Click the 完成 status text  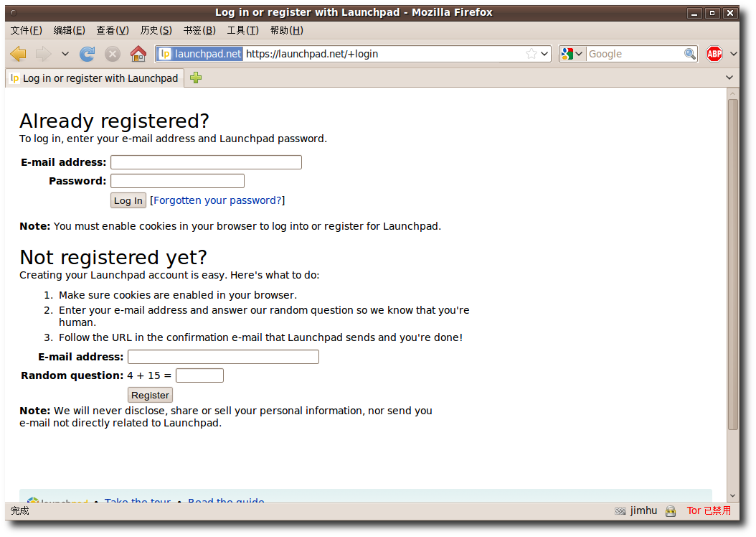coord(20,510)
